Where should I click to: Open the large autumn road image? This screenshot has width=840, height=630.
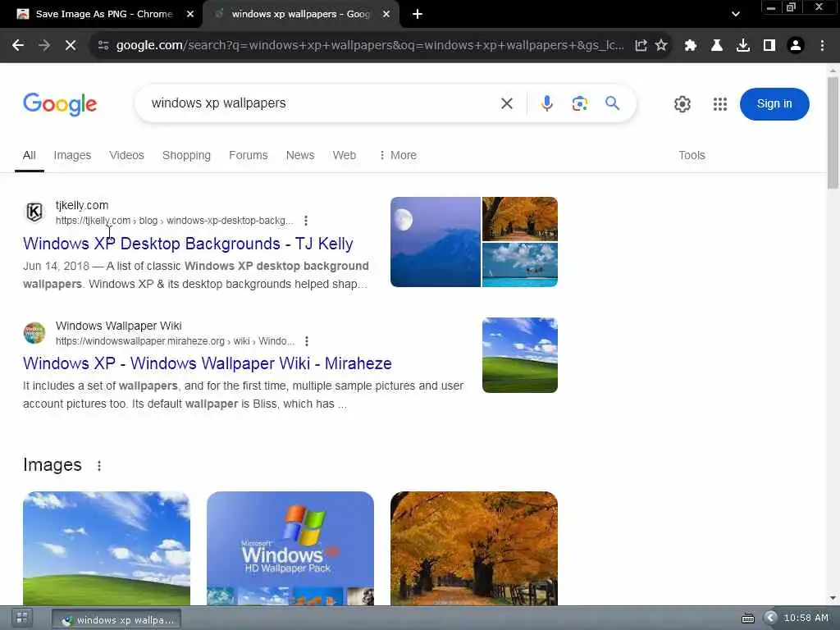tap(474, 549)
